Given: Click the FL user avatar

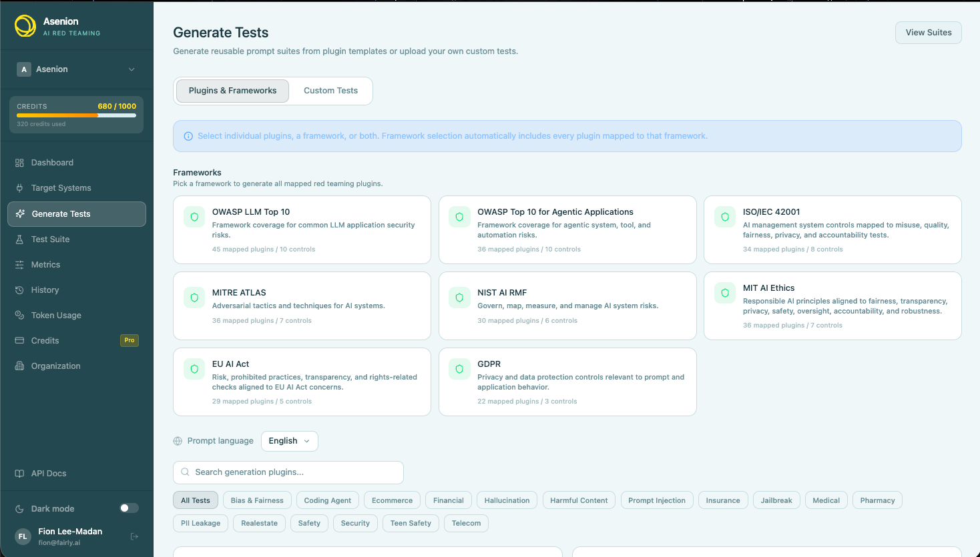Looking at the screenshot, I should click(x=23, y=536).
